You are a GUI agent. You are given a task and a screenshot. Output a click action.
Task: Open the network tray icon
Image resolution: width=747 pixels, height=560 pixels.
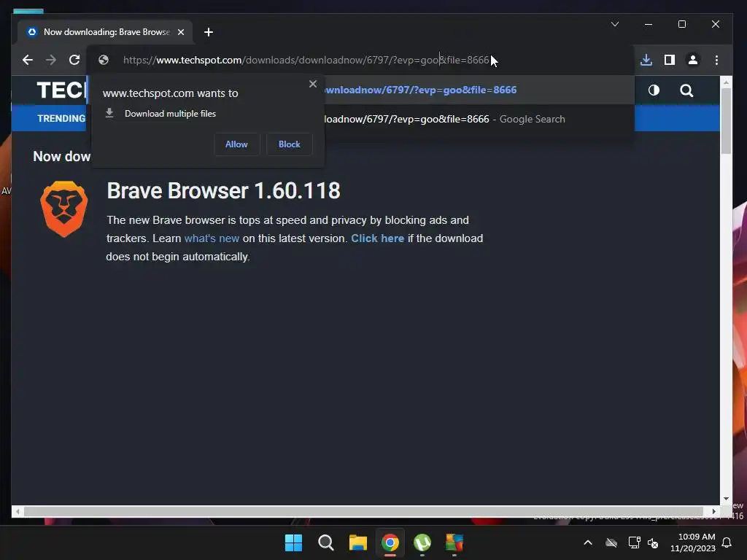(634, 542)
